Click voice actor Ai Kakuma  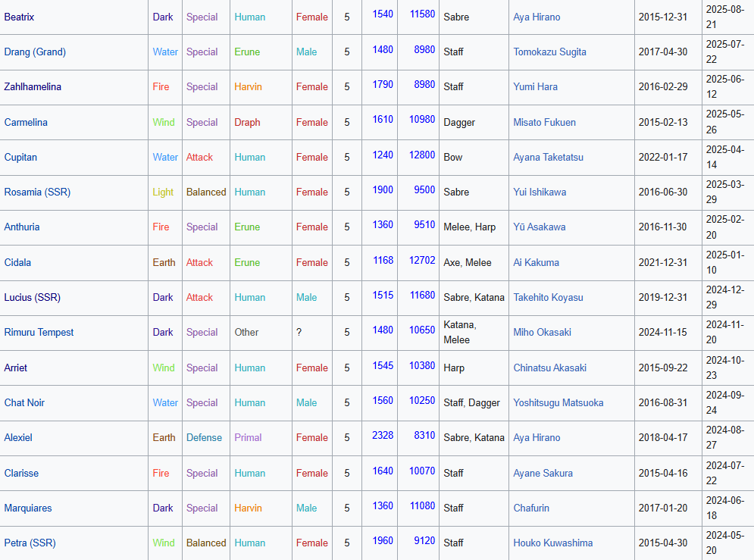click(x=537, y=262)
